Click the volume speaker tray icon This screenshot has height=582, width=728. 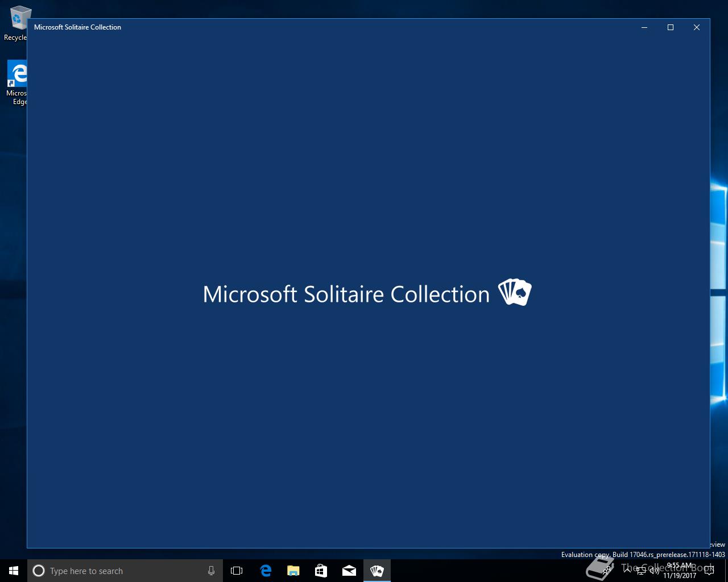coord(654,571)
